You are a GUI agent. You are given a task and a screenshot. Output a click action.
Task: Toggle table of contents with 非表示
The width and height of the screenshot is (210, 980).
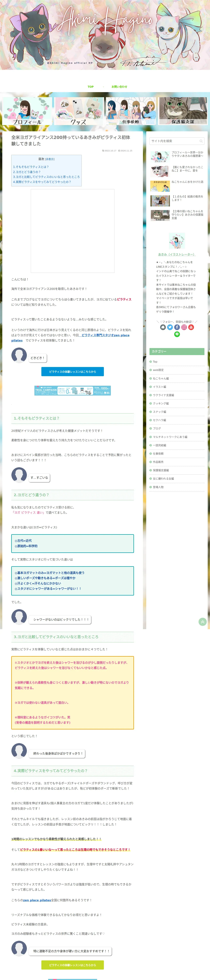(50, 159)
